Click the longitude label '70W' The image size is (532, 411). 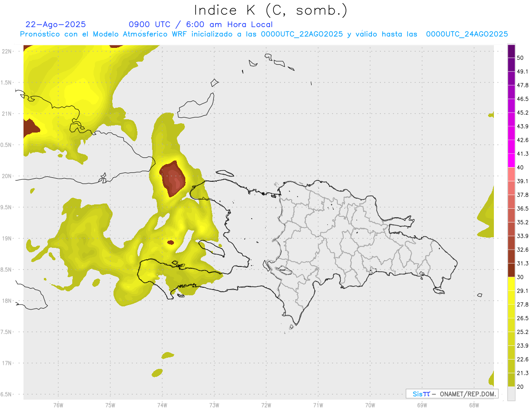370,405
